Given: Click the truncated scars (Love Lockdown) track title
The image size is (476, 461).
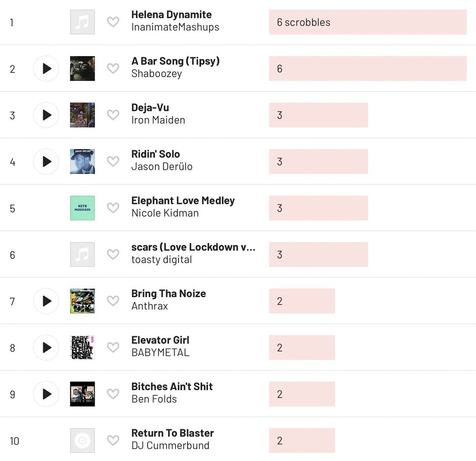Looking at the screenshot, I should (x=193, y=247).
